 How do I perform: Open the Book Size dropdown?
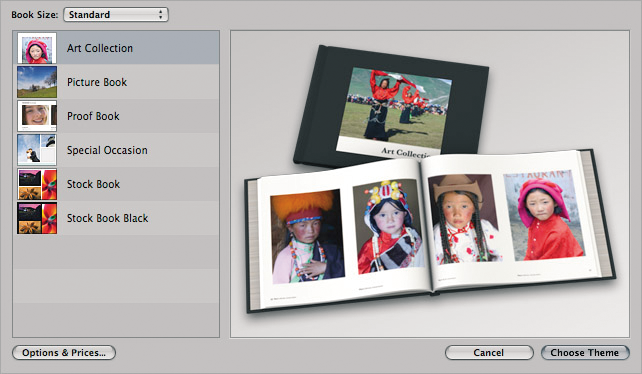tap(116, 15)
